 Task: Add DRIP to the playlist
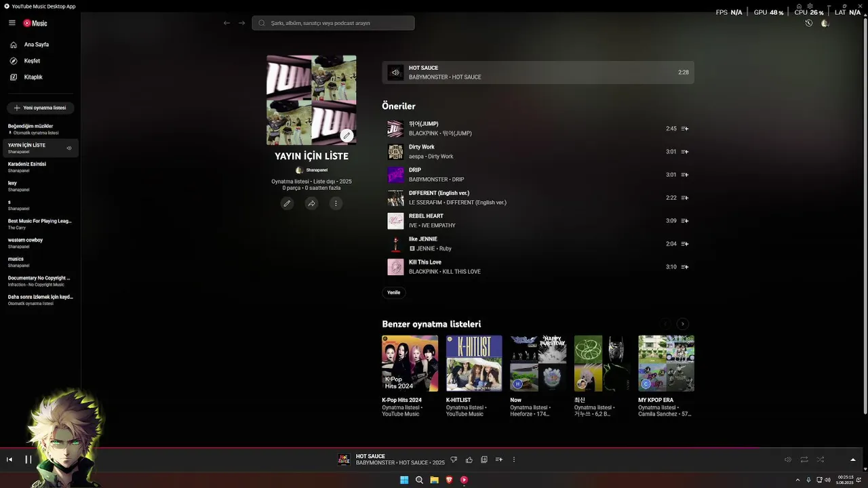tap(685, 175)
